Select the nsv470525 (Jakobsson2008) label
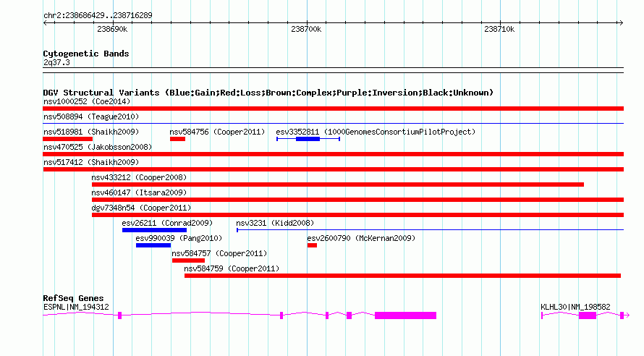644x356 pixels. pos(98,147)
